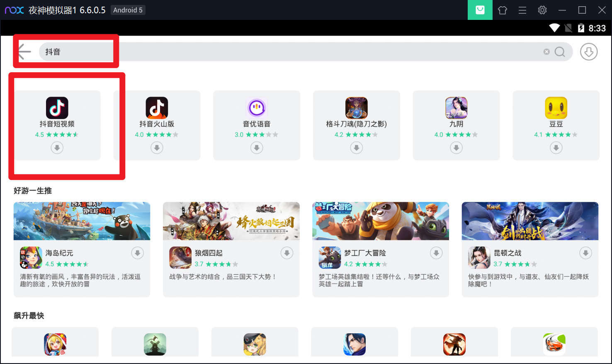The width and height of the screenshot is (612, 364).
Task: Open the 九阴 app icon
Action: 457,108
